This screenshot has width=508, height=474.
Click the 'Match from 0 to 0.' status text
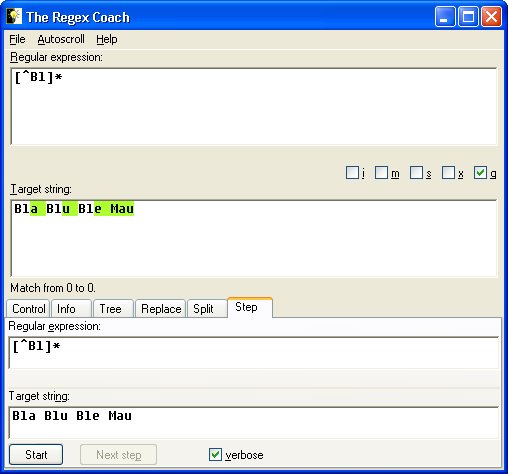point(53,288)
